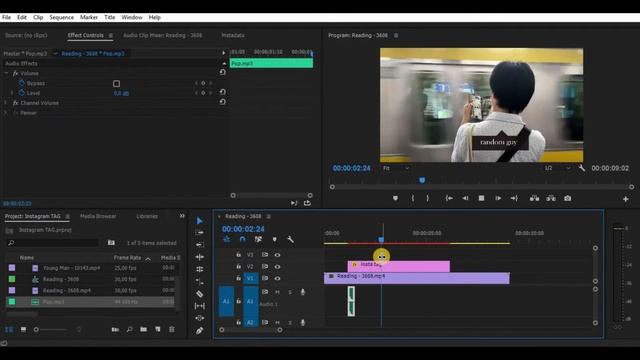Screen dimensions: 640x360
Task: Toggle lock on V3 track
Action: pos(238,255)
